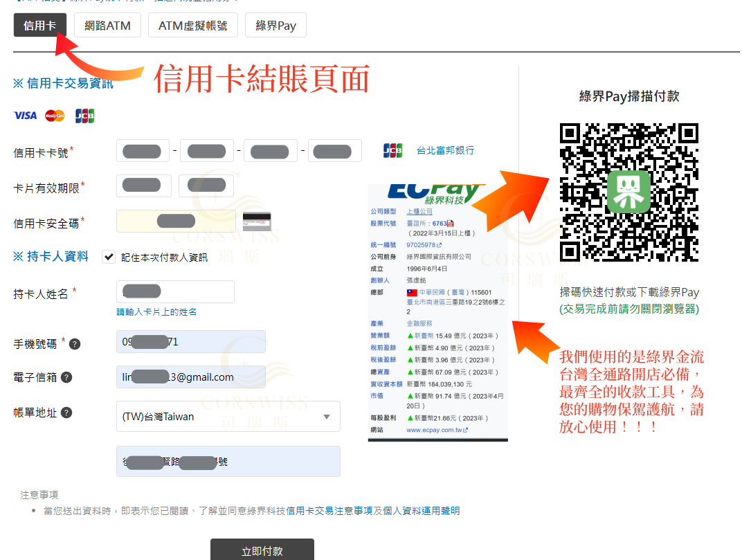742x560 pixels.
Task: Switch to the 網路ATM tab
Action: pos(107,25)
